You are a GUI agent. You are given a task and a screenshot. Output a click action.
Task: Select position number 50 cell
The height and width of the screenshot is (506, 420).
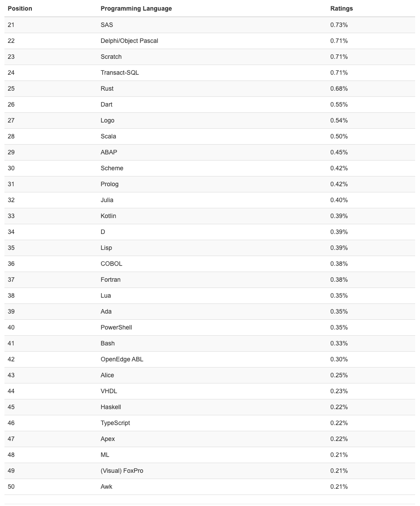point(11,487)
